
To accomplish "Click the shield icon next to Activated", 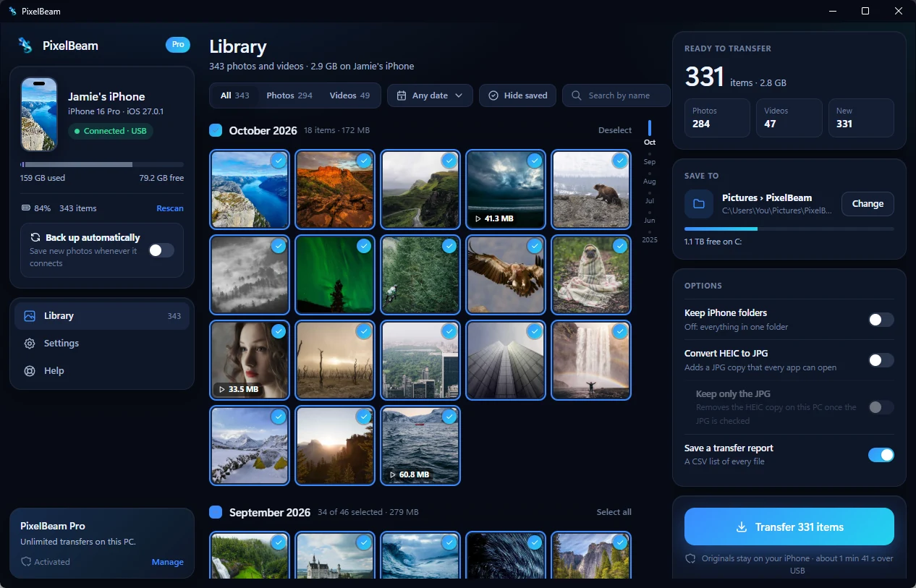I will pos(25,562).
